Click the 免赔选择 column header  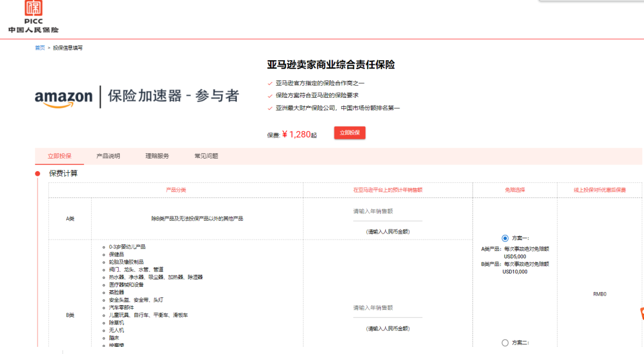[515, 190]
